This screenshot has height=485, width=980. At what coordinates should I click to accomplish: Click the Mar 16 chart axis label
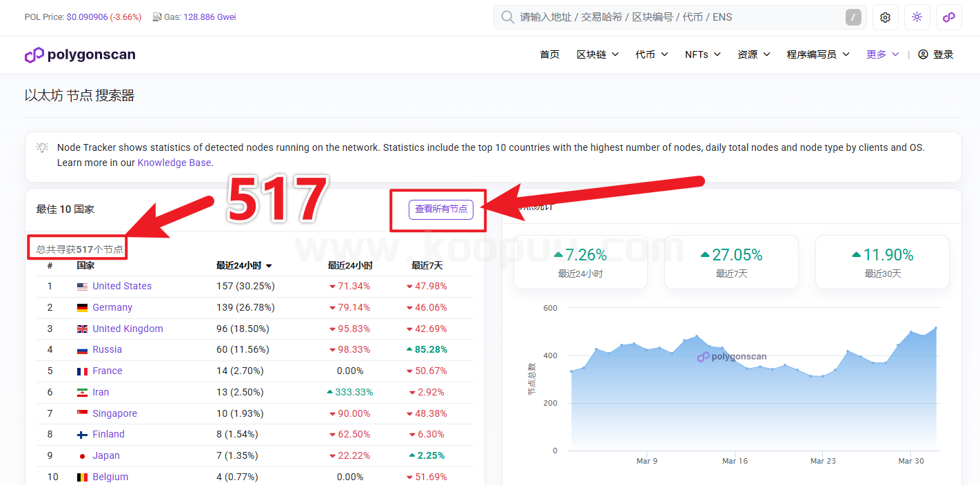tap(735, 461)
